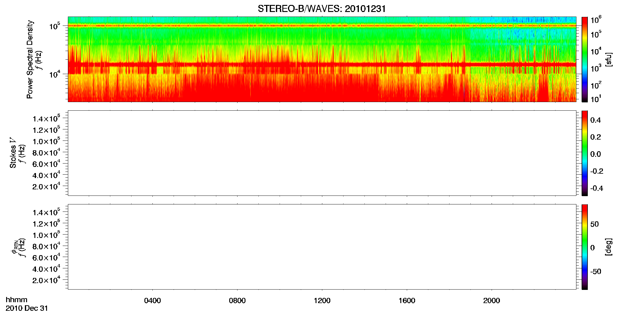The height and width of the screenshot is (332, 644).
Task: Click the [sfu] colorbar unit label
Action: pyautogui.click(x=608, y=59)
